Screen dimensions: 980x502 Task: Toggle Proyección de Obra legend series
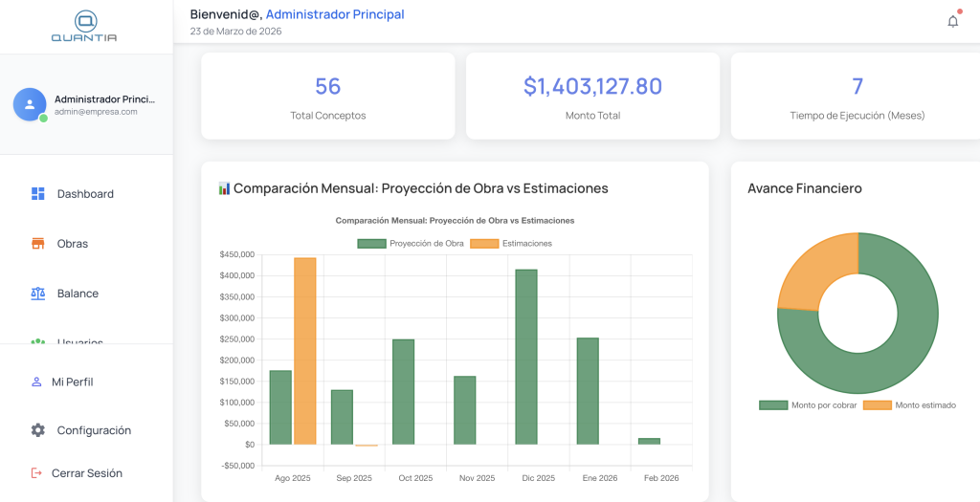click(411, 244)
